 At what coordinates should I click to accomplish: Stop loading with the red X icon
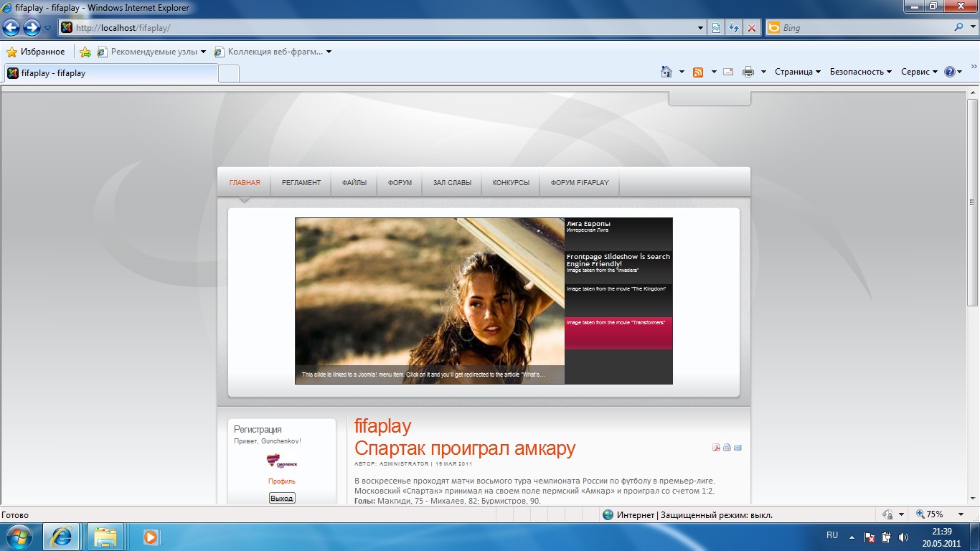752,28
